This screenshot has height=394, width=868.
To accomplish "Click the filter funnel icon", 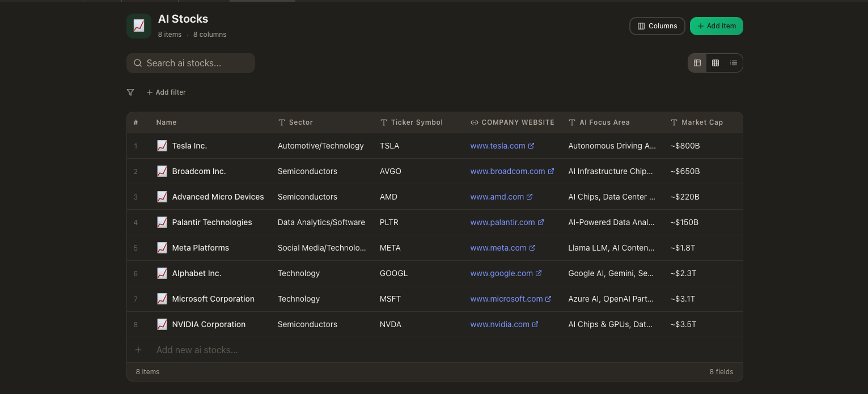I will coord(130,92).
